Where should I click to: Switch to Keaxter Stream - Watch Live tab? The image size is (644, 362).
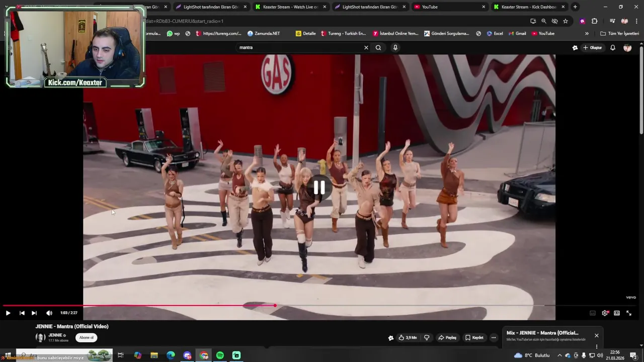290,7
